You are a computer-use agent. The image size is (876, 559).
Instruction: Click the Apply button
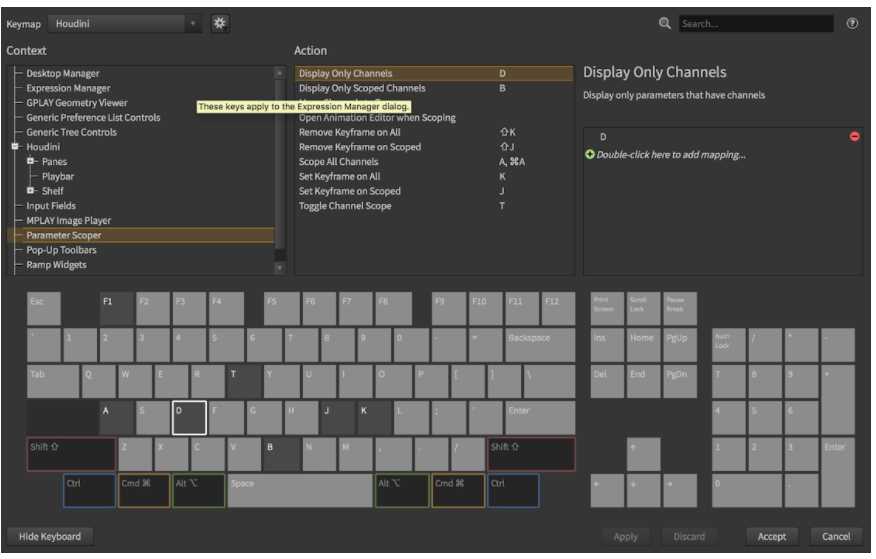pos(625,536)
